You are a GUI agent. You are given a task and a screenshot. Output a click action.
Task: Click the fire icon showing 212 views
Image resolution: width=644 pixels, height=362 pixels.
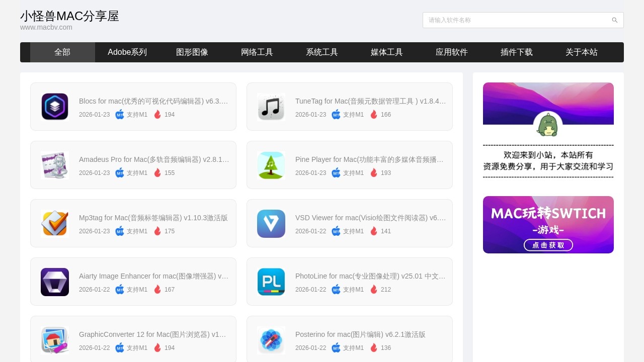coord(374,289)
